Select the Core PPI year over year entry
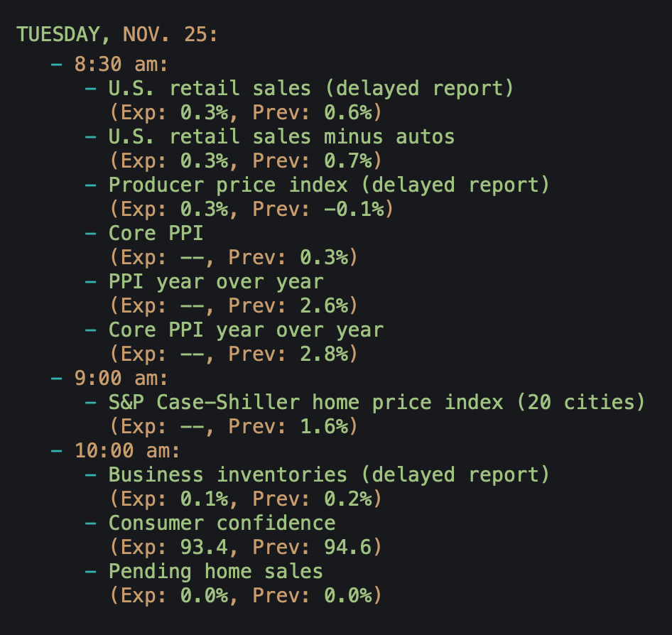672x635 pixels. [246, 330]
